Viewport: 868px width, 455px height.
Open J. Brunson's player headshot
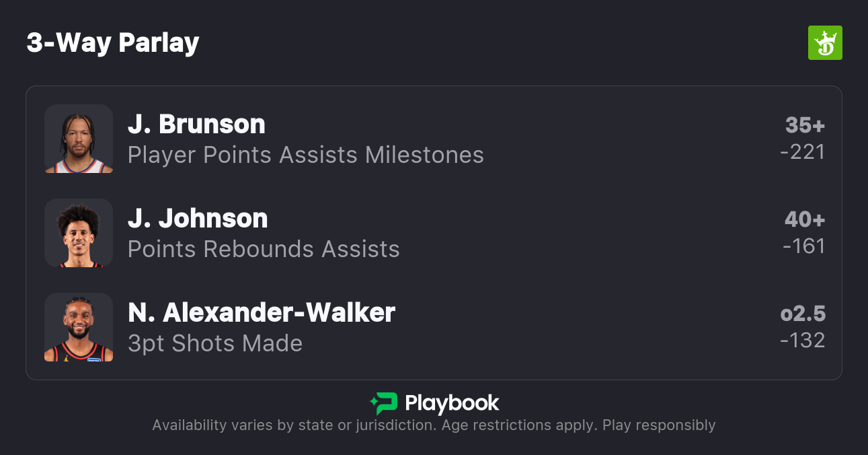[79, 139]
